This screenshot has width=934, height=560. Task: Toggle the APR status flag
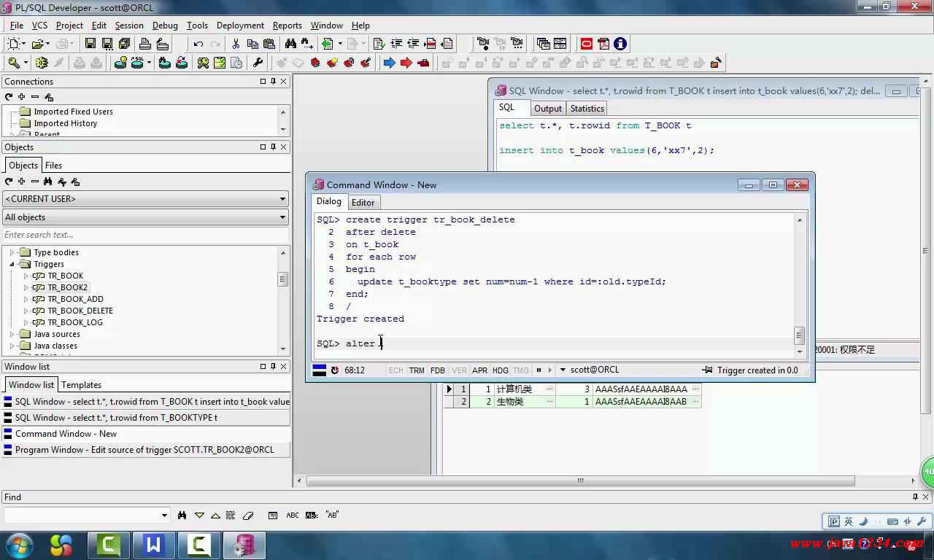[480, 370]
